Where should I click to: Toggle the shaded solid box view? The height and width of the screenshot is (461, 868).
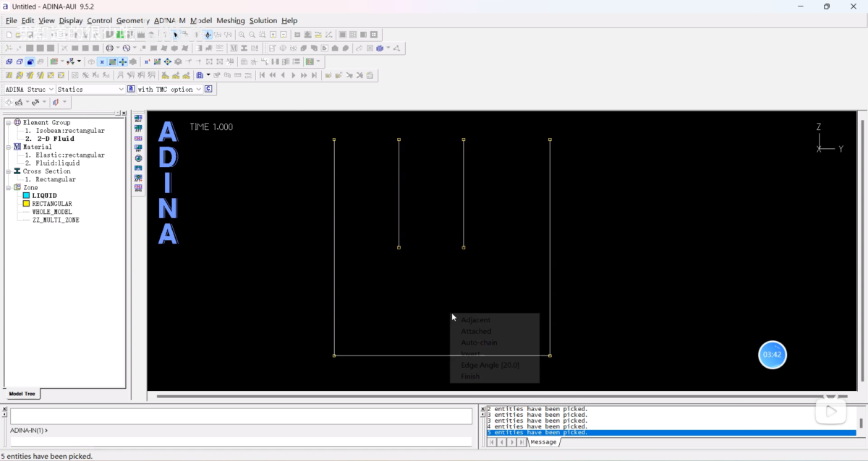tap(30, 62)
